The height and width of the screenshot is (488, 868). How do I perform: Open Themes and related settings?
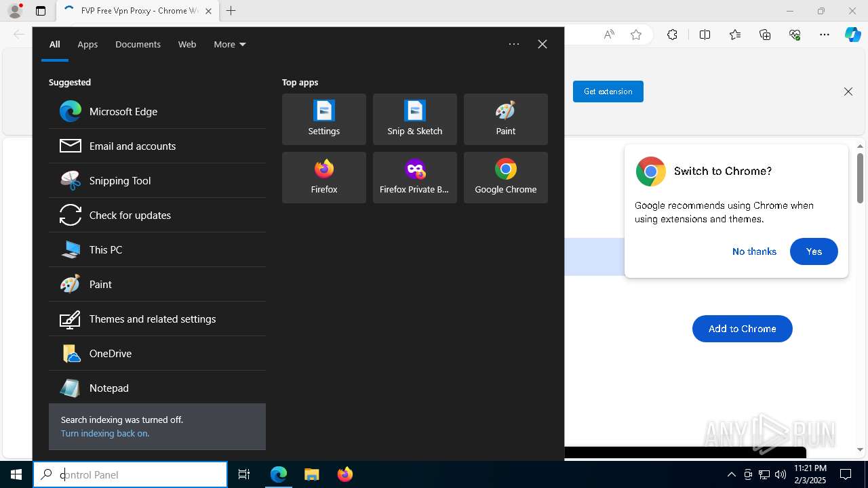[x=157, y=319]
